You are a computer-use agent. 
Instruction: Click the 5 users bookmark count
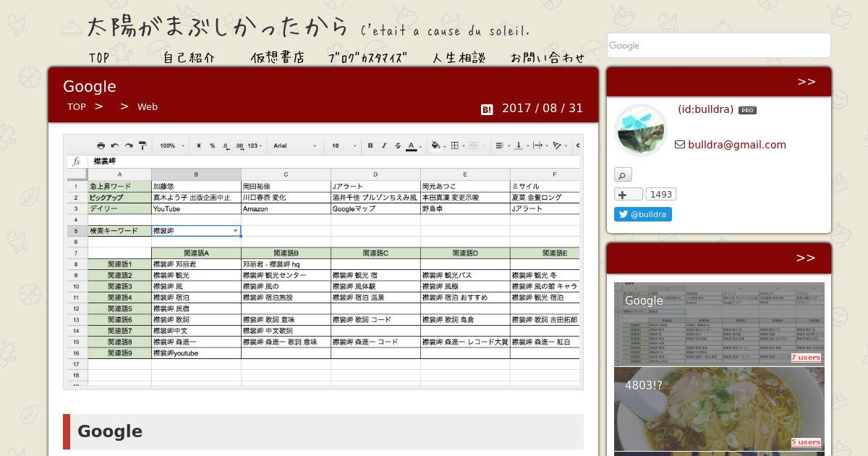[x=806, y=442]
